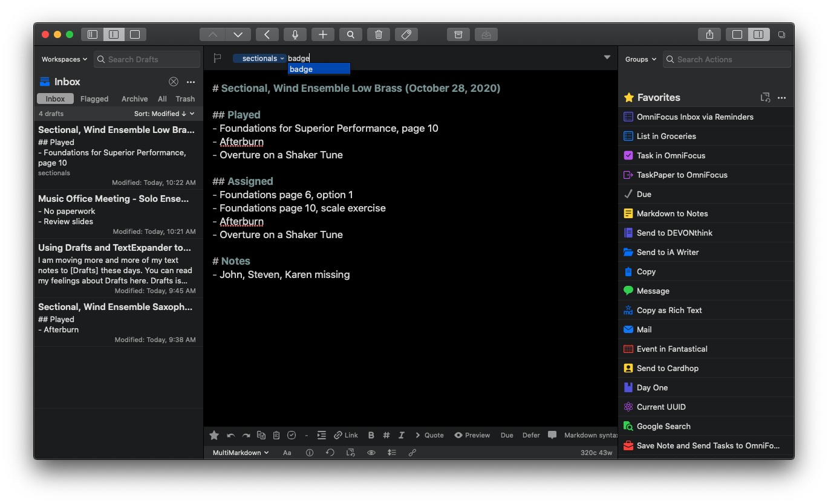Open the tag icon in toolbar
This screenshot has width=828, height=504.
(406, 34)
